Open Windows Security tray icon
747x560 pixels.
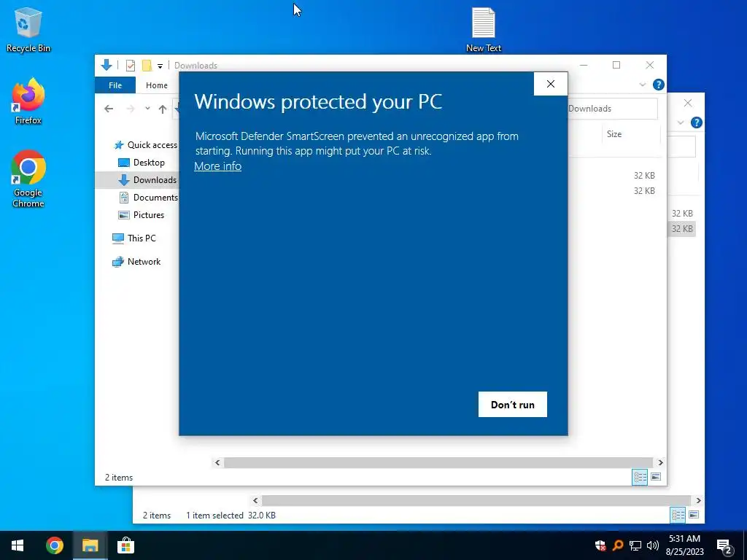coord(600,545)
